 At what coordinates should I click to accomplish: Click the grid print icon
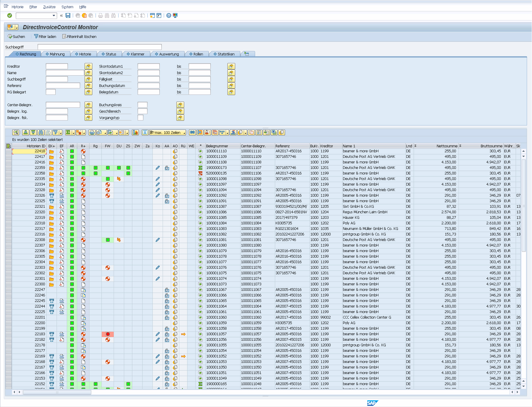click(x=92, y=132)
